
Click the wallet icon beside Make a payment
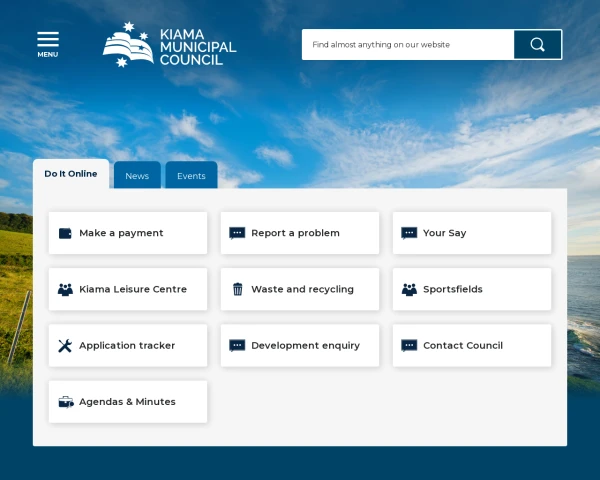pyautogui.click(x=65, y=233)
